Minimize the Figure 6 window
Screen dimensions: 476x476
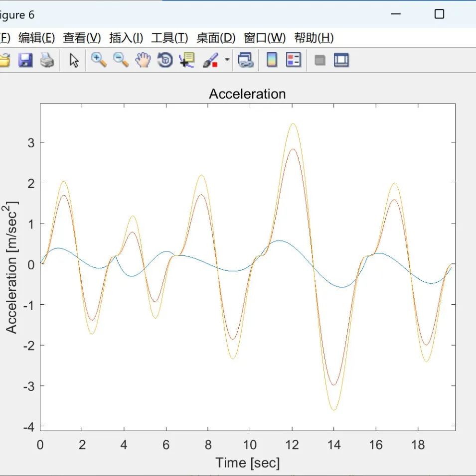click(396, 14)
